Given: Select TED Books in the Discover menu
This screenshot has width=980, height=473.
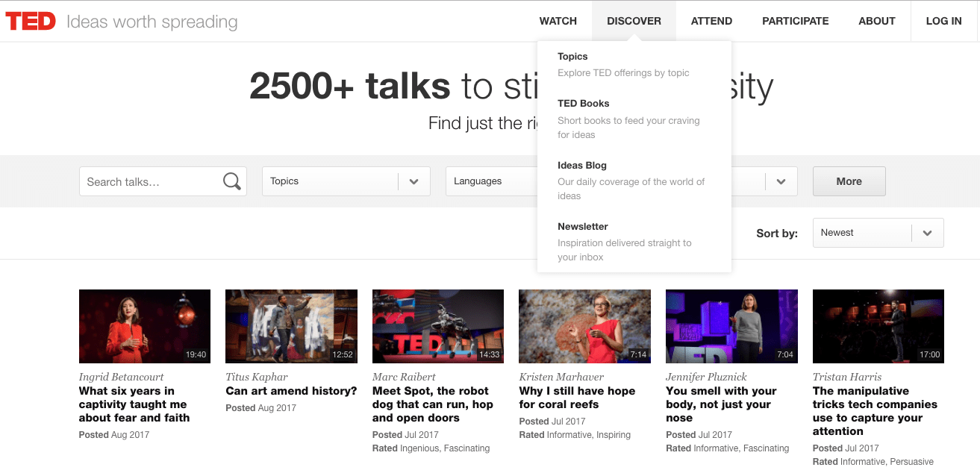Looking at the screenshot, I should point(584,104).
